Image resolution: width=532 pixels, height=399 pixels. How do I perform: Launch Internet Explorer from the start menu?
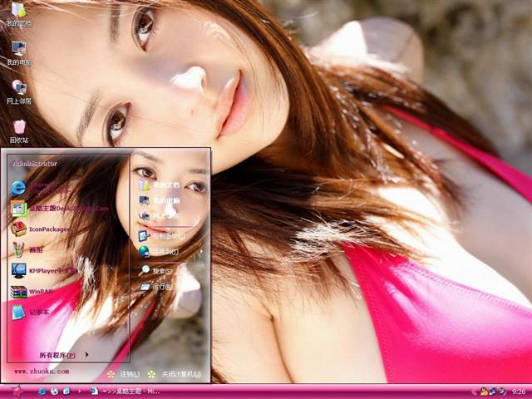(41, 188)
